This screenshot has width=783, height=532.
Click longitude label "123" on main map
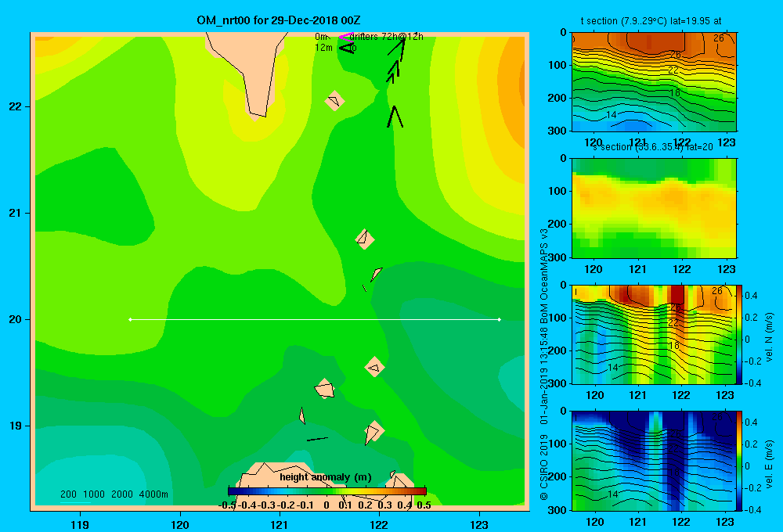pyautogui.click(x=479, y=524)
